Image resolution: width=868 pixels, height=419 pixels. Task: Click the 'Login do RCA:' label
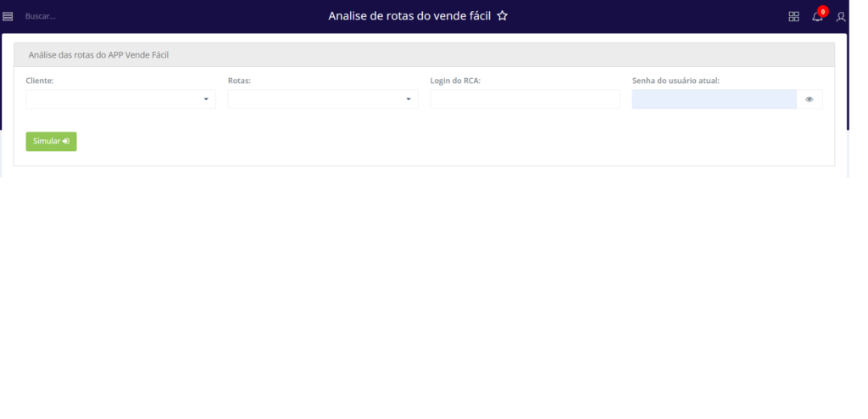pos(455,81)
